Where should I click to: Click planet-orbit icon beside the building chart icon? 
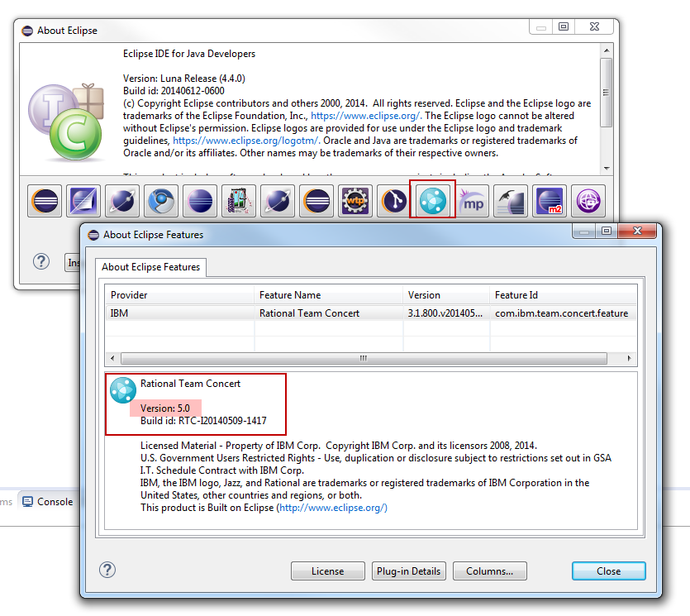tap(277, 201)
